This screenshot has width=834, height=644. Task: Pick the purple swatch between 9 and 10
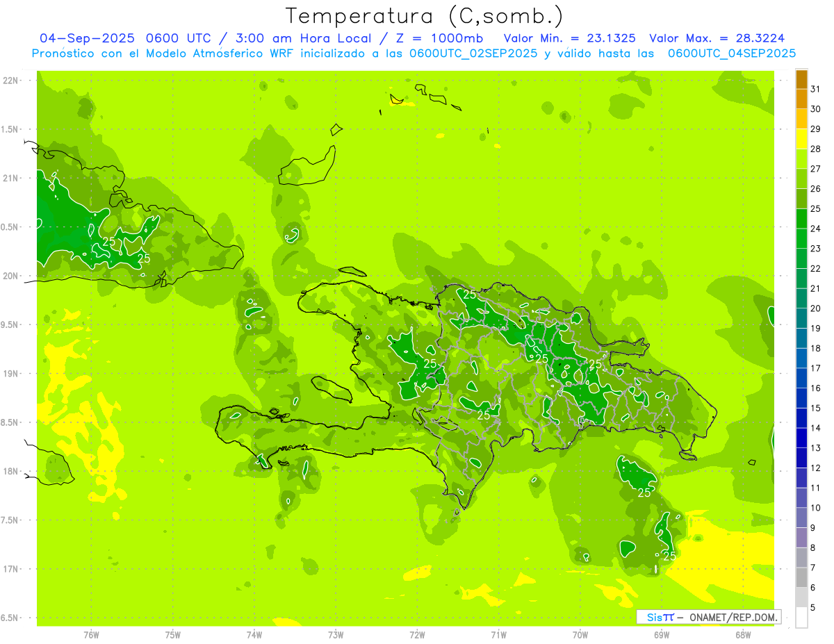pos(801,518)
